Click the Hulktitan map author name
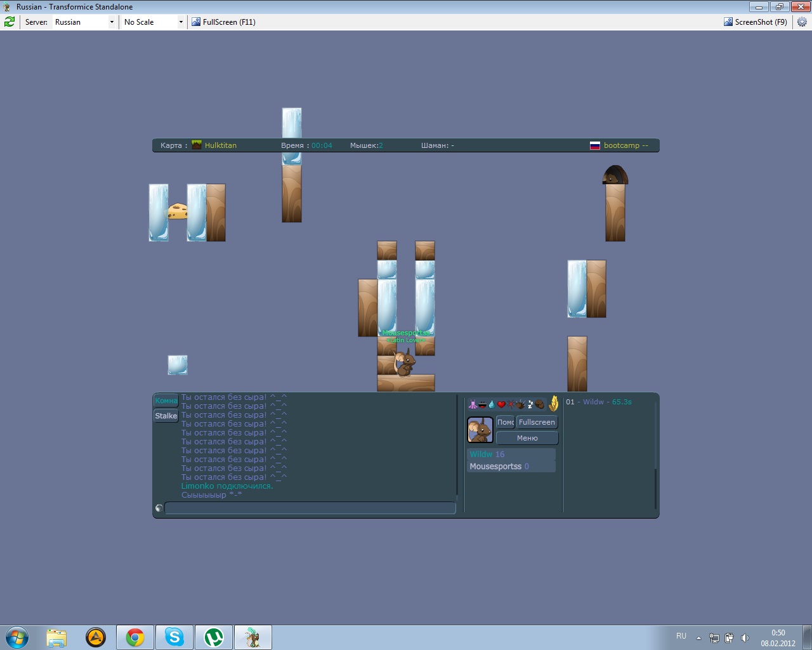The height and width of the screenshot is (650, 812). (x=221, y=145)
